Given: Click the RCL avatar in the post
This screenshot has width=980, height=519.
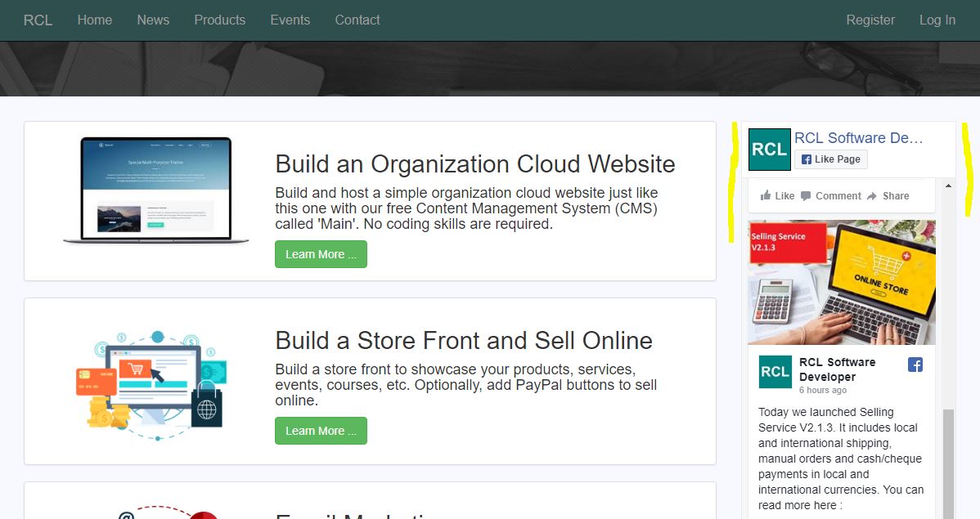Looking at the screenshot, I should pyautogui.click(x=775, y=372).
